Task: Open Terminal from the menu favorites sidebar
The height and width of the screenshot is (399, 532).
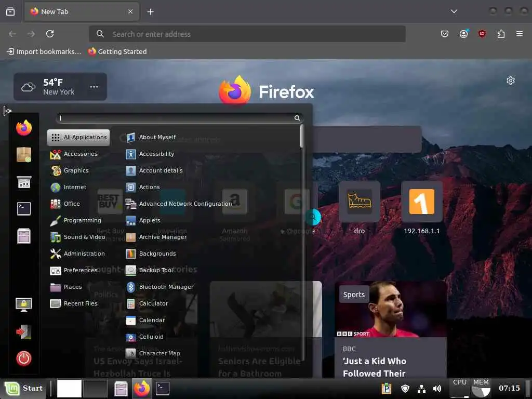Action: pos(24,208)
